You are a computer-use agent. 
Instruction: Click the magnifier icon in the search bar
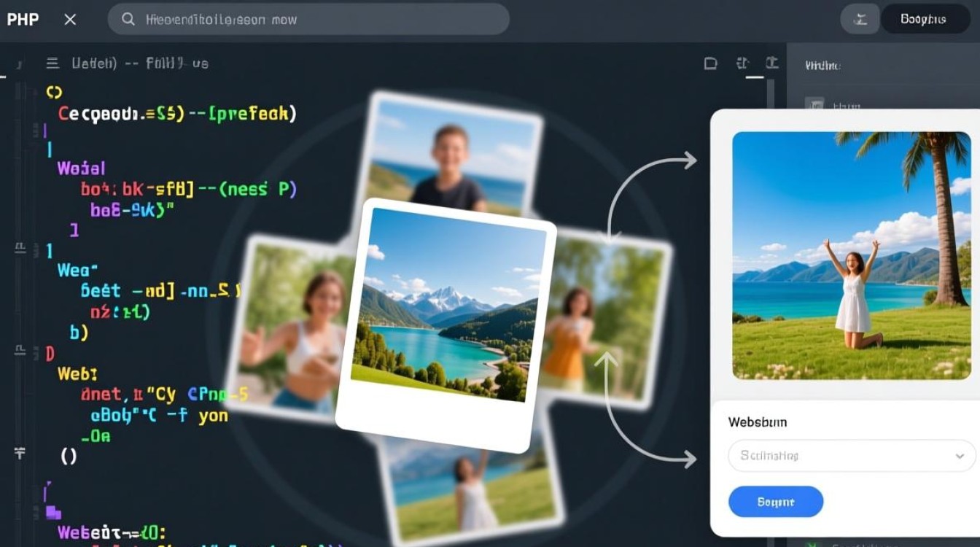tap(128, 20)
